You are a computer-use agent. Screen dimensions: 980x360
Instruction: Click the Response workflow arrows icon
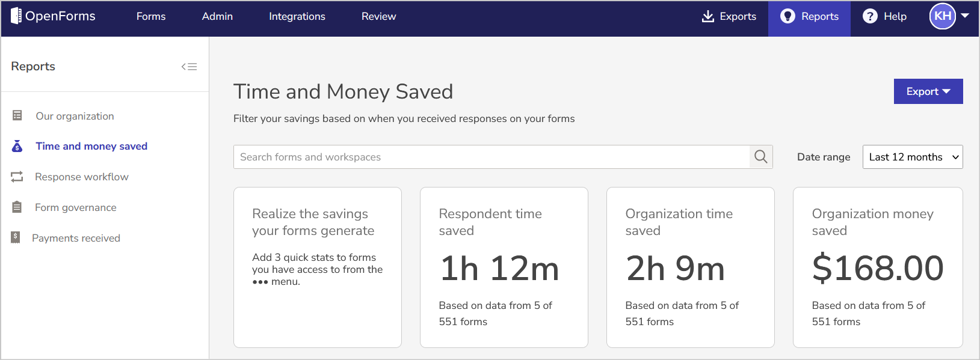coord(17,177)
